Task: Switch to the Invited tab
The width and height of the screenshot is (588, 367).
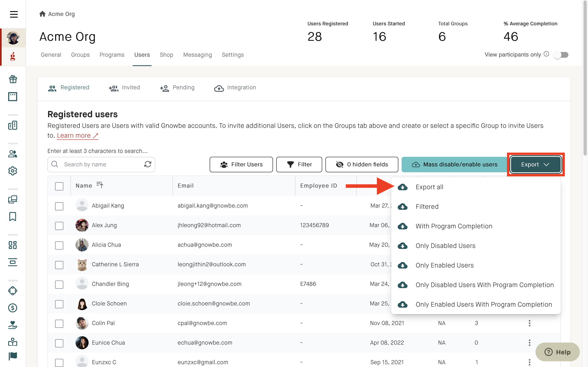Action: pos(124,88)
